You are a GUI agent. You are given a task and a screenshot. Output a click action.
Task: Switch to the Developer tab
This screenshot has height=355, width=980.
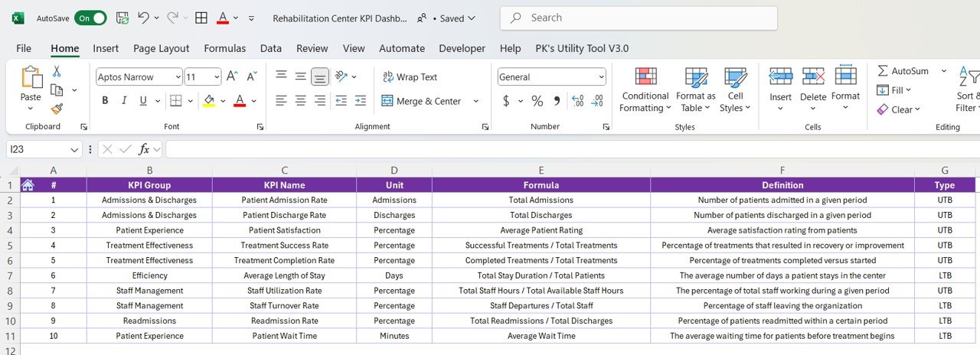coord(462,48)
